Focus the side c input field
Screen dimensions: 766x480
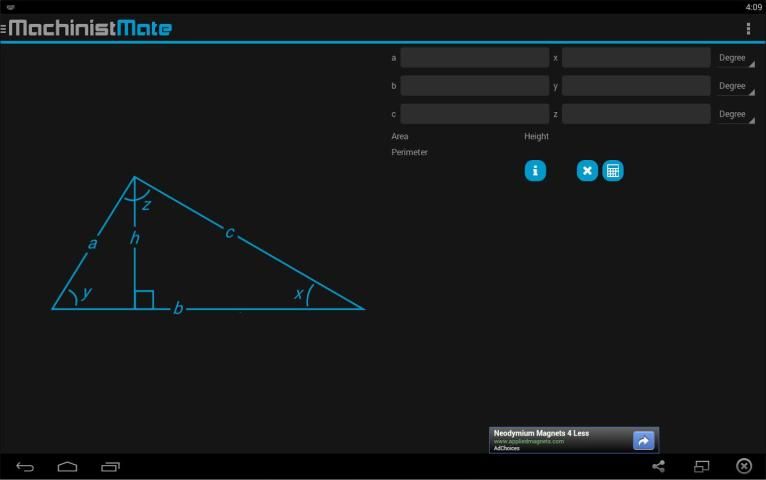[x=474, y=114]
